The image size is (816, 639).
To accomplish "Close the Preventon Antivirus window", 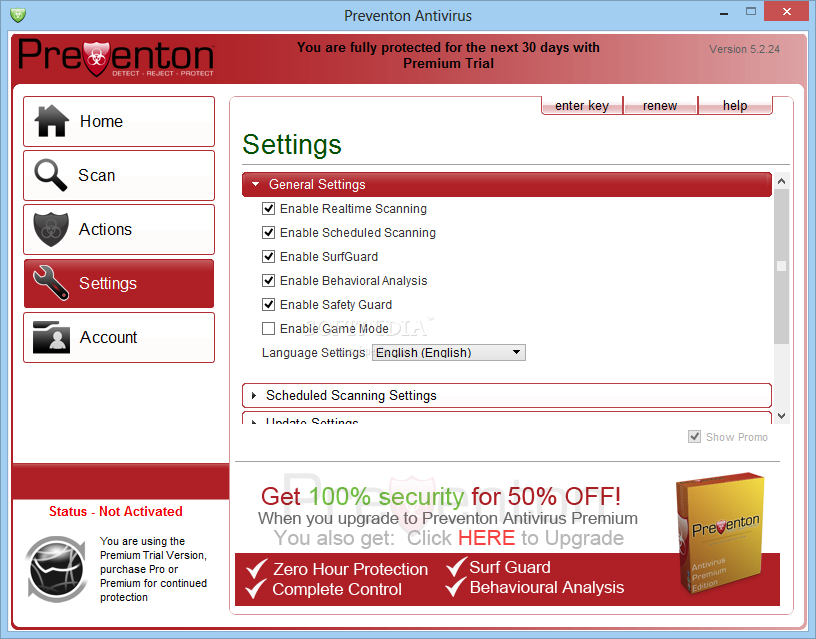I will [787, 11].
